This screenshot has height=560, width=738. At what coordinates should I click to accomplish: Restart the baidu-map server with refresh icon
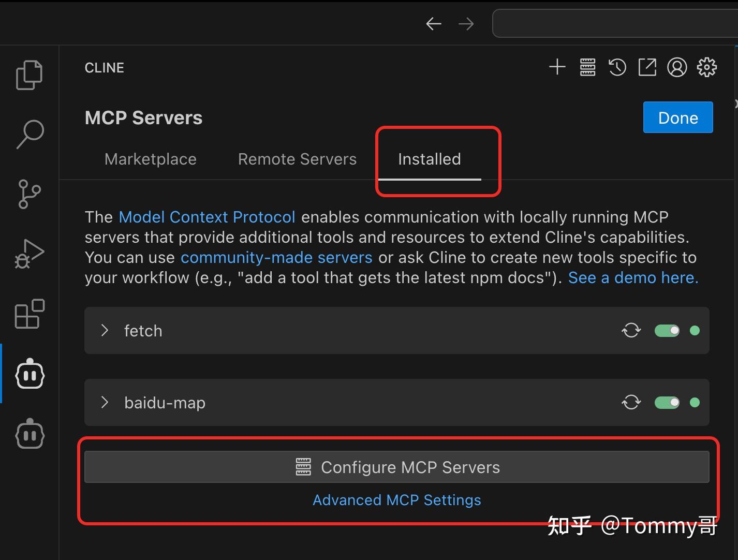click(631, 402)
